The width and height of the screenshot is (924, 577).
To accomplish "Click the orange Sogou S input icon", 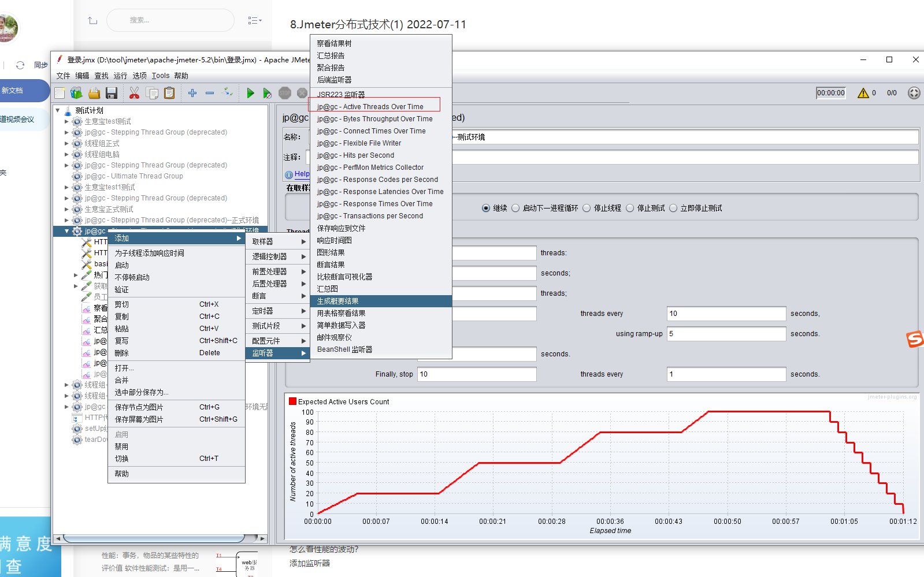I will point(915,340).
